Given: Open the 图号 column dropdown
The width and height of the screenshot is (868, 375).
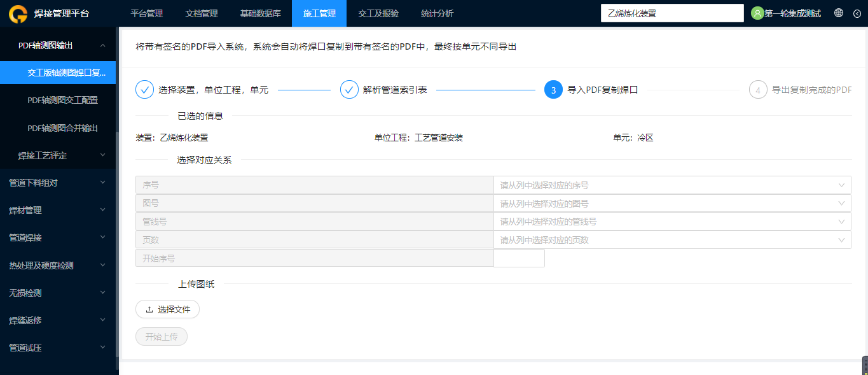Looking at the screenshot, I should (x=672, y=204).
